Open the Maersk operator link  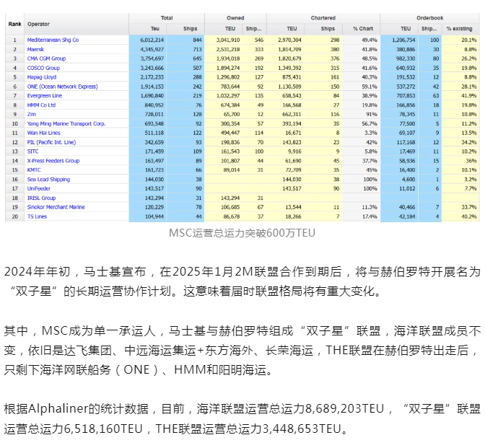pos(35,49)
